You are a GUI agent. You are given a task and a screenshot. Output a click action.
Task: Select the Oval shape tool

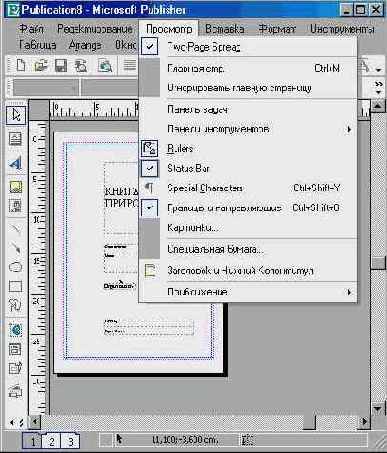pos(16,267)
